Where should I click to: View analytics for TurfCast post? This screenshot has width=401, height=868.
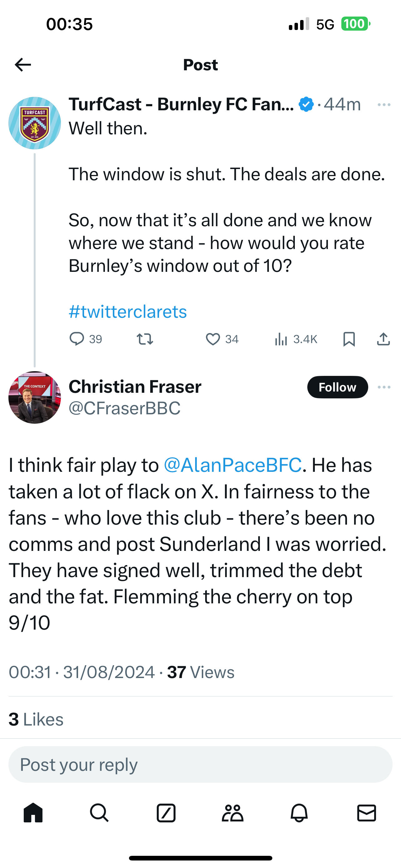coord(281,339)
